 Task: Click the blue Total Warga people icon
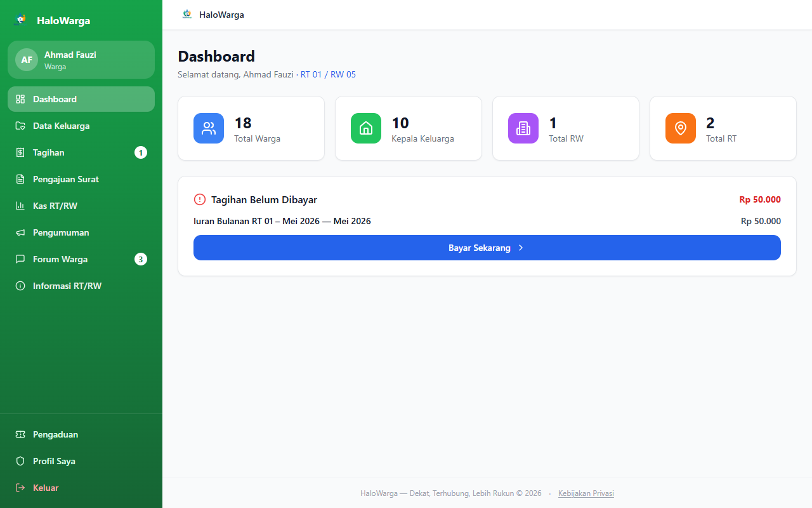tap(209, 128)
